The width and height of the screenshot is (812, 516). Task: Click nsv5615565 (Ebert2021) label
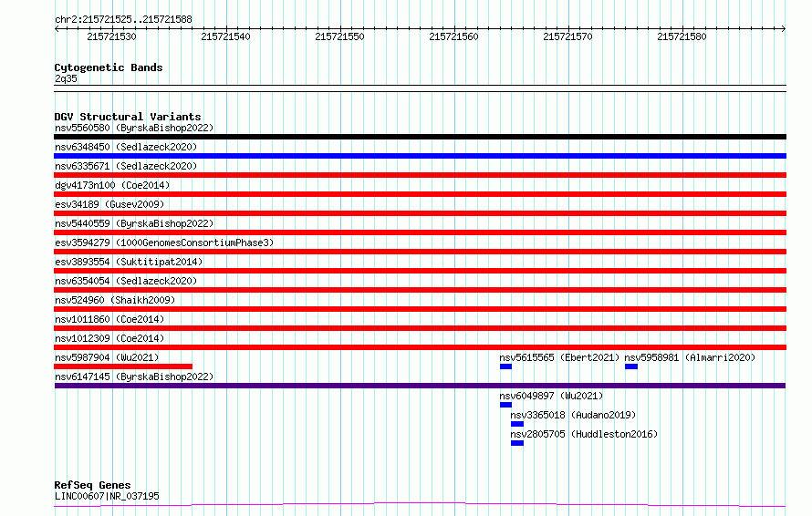(x=559, y=357)
